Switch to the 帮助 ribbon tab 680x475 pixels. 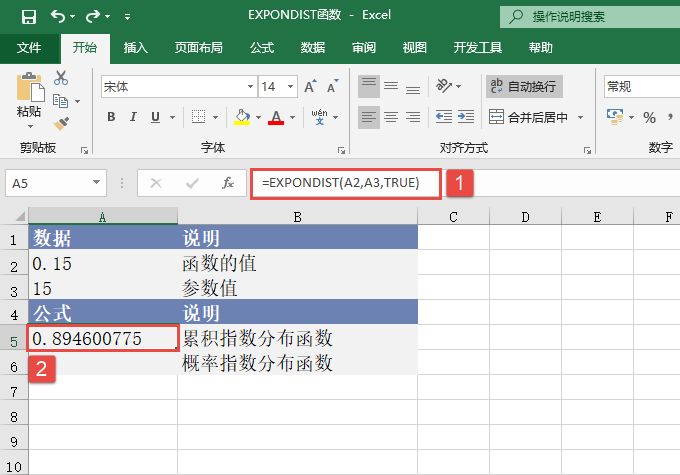(540, 47)
